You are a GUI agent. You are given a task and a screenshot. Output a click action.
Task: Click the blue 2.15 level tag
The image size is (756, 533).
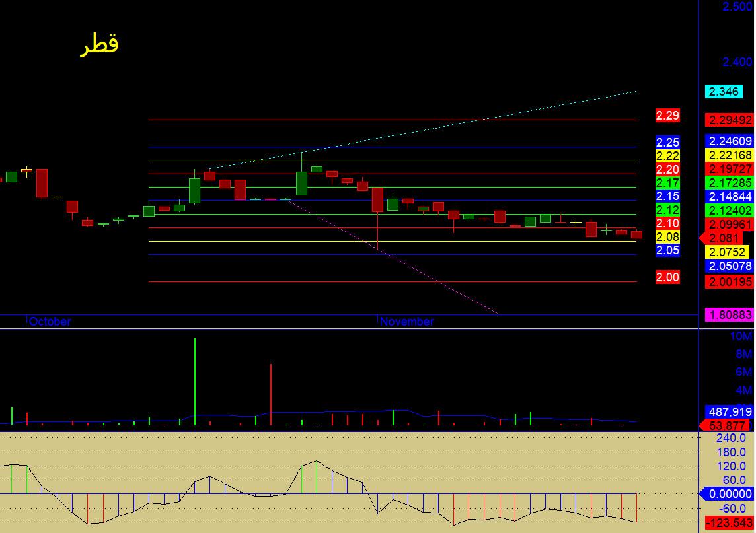point(667,196)
